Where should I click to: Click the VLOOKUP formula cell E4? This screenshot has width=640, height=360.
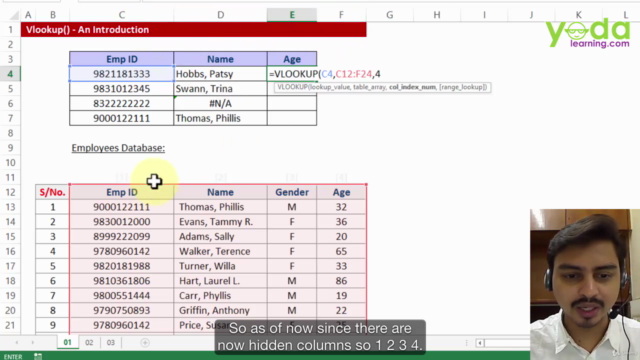(x=292, y=74)
